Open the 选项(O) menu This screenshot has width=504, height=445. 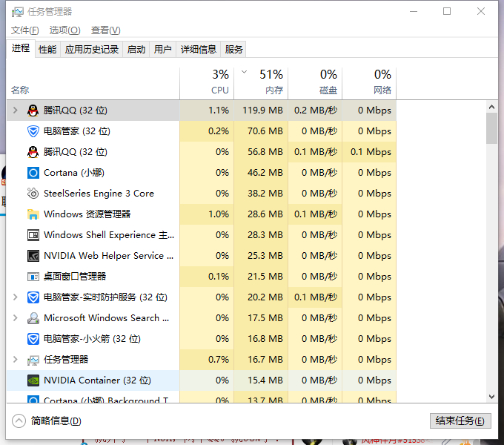coord(64,30)
